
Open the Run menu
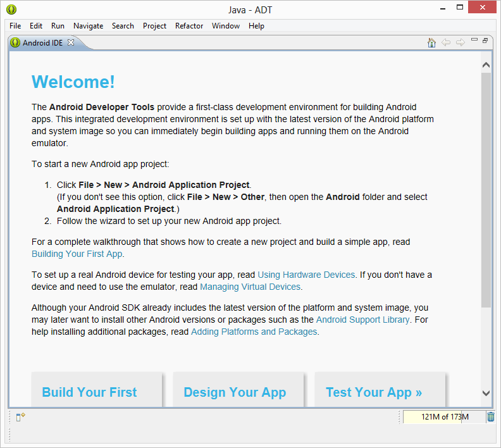[x=58, y=26]
